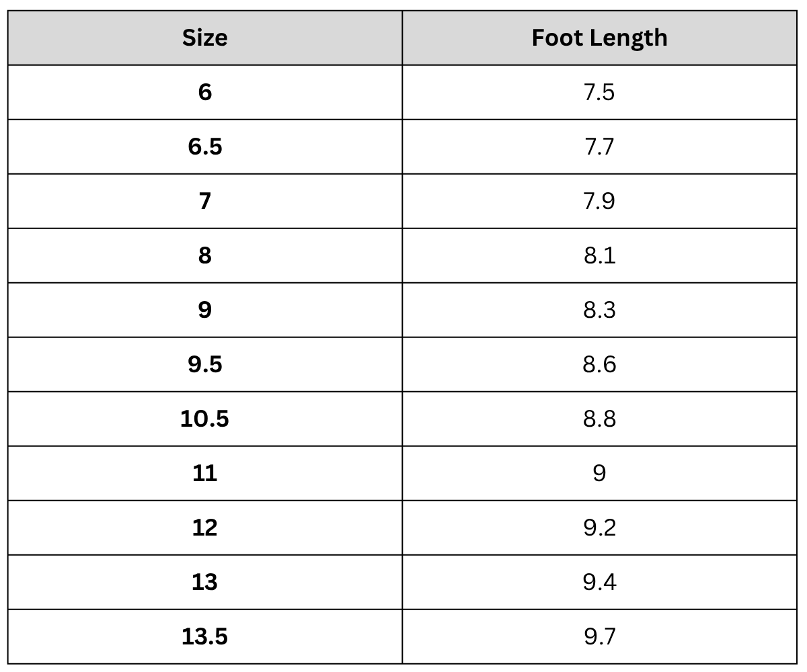Select the size 6 cell
This screenshot has height=672, width=807.
205,92
